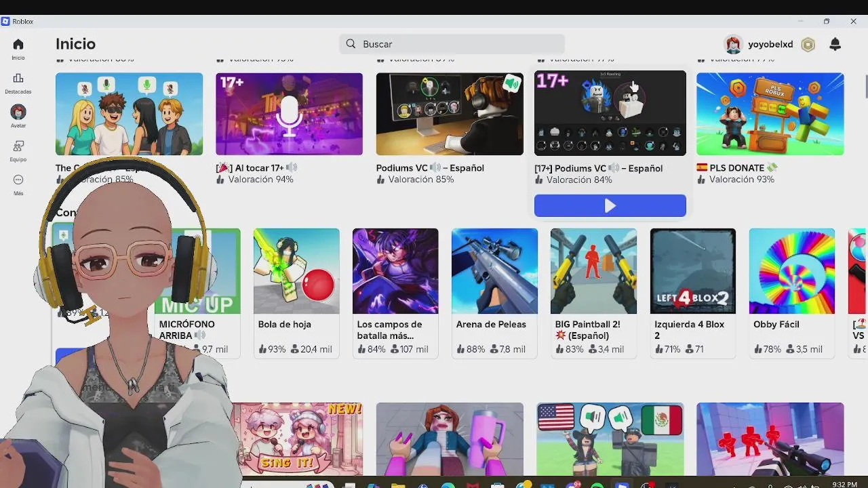Viewport: 868px width, 488px height.
Task: Click the 9:32 PM taskbar clock
Action: [844, 485]
